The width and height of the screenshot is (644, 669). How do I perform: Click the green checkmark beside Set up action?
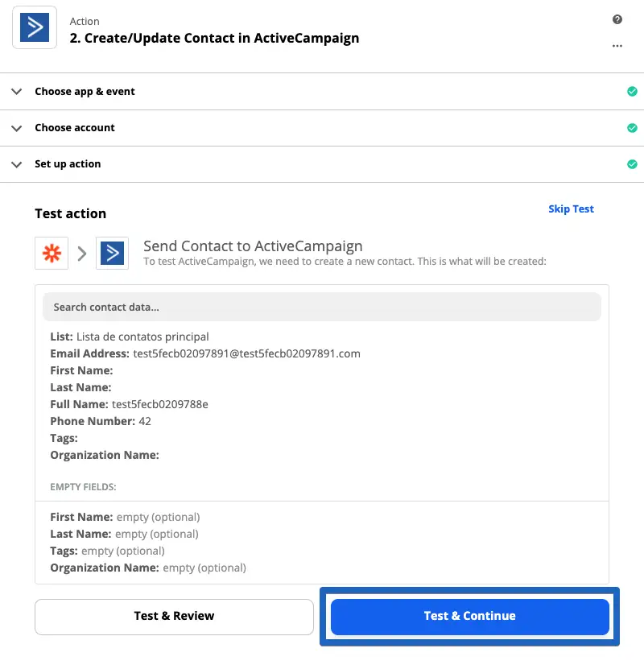point(632,164)
